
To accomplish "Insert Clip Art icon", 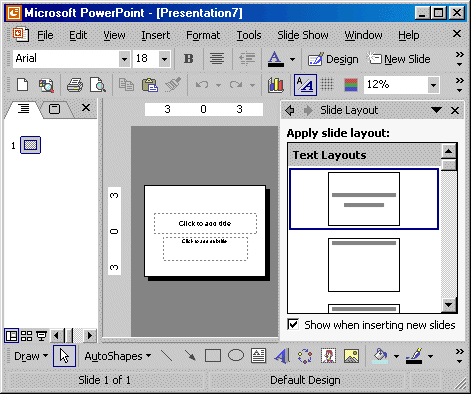I will [x=328, y=356].
